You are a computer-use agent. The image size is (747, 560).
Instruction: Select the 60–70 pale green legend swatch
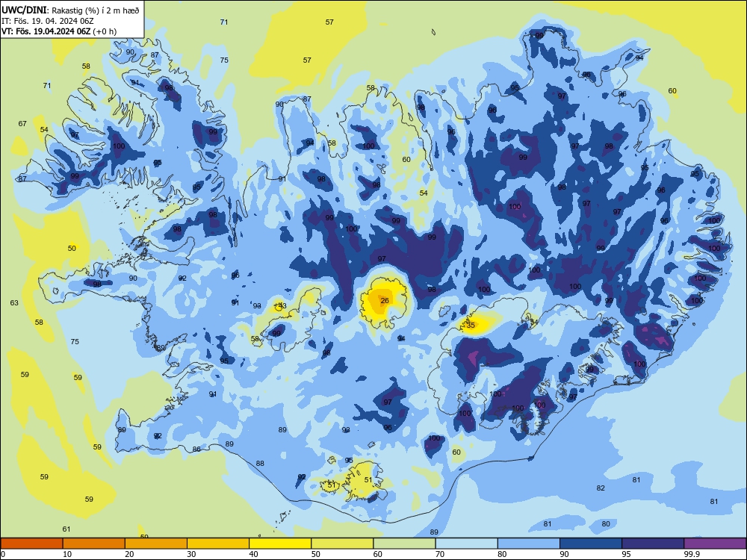pos(404,544)
